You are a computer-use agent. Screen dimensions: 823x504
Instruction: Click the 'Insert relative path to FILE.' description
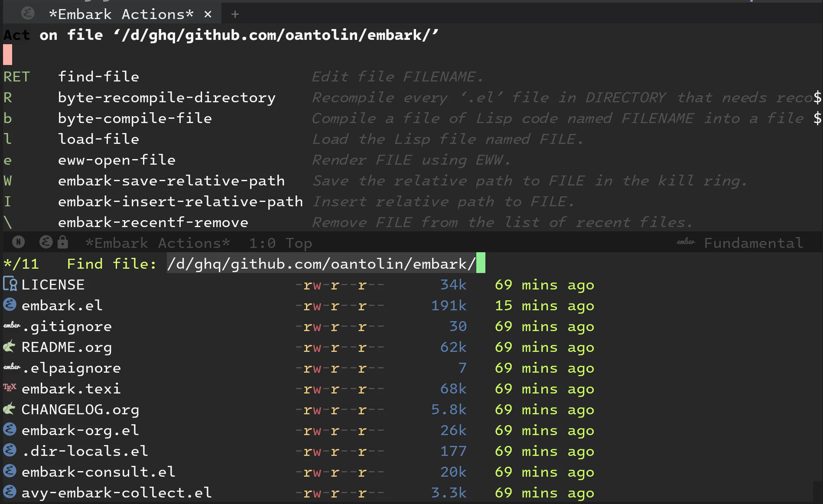[x=443, y=202]
